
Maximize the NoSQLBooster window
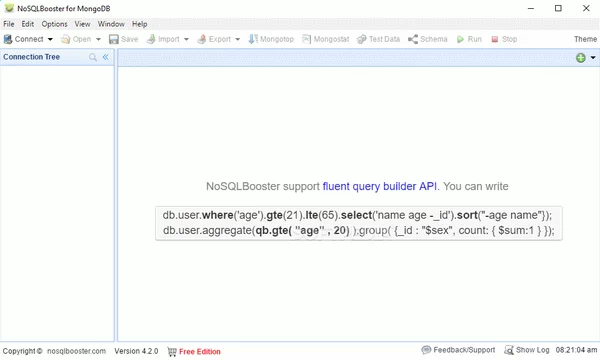558,8
